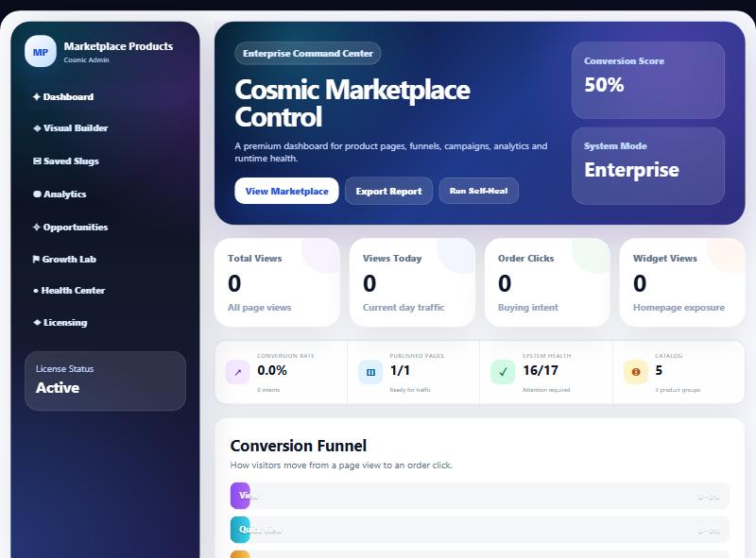
Task: Click the Licensing diamond icon
Action: 37,322
